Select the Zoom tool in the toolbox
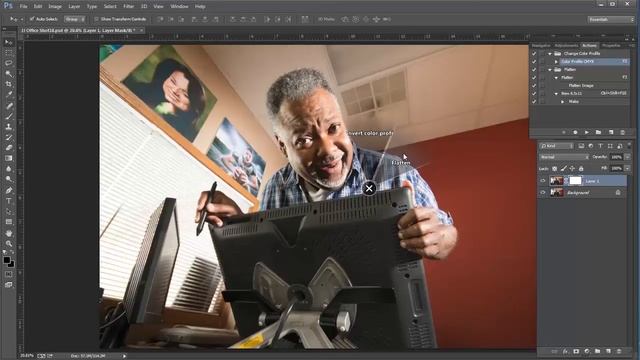The width and height of the screenshot is (640, 360). click(x=8, y=244)
